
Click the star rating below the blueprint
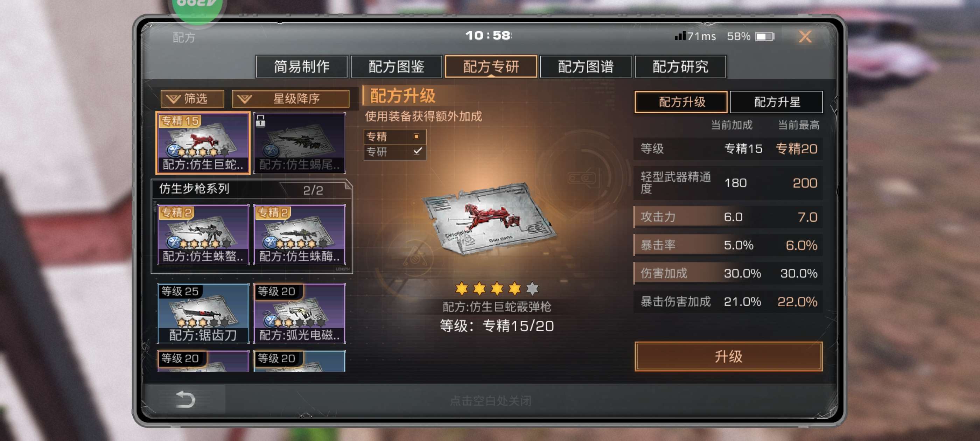coord(496,288)
